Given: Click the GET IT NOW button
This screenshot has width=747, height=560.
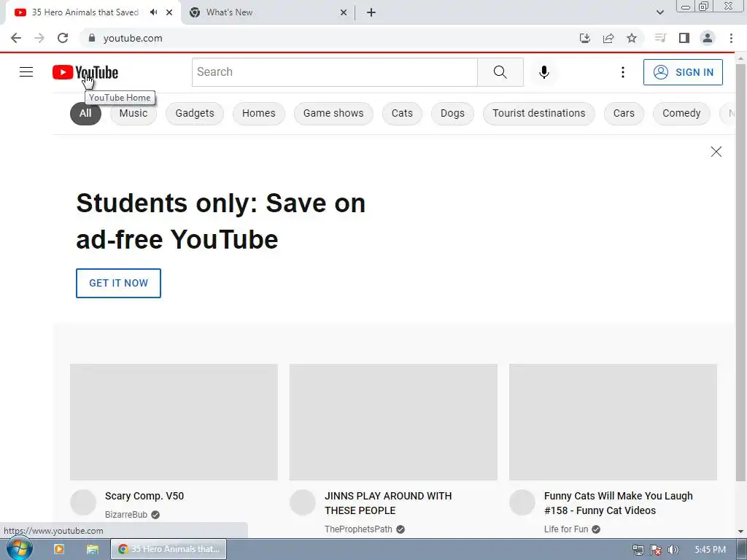Looking at the screenshot, I should click(119, 284).
